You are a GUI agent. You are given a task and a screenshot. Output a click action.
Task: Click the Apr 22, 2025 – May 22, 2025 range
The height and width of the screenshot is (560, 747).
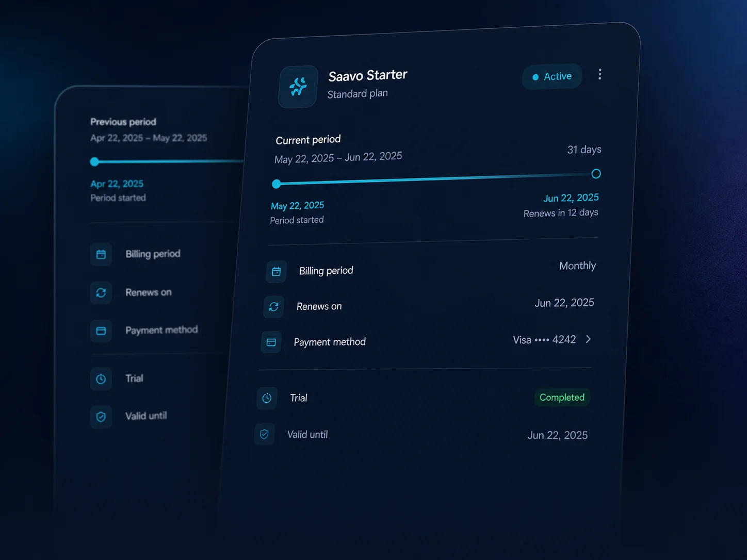click(x=149, y=138)
